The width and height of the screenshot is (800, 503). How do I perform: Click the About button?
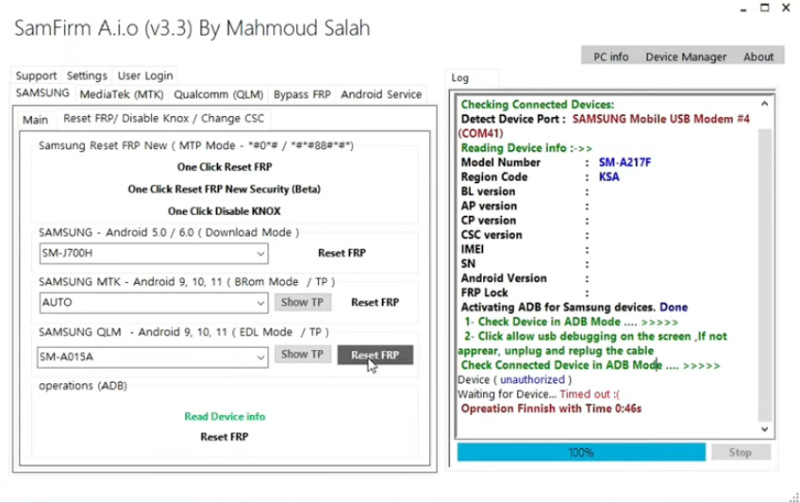point(758,57)
